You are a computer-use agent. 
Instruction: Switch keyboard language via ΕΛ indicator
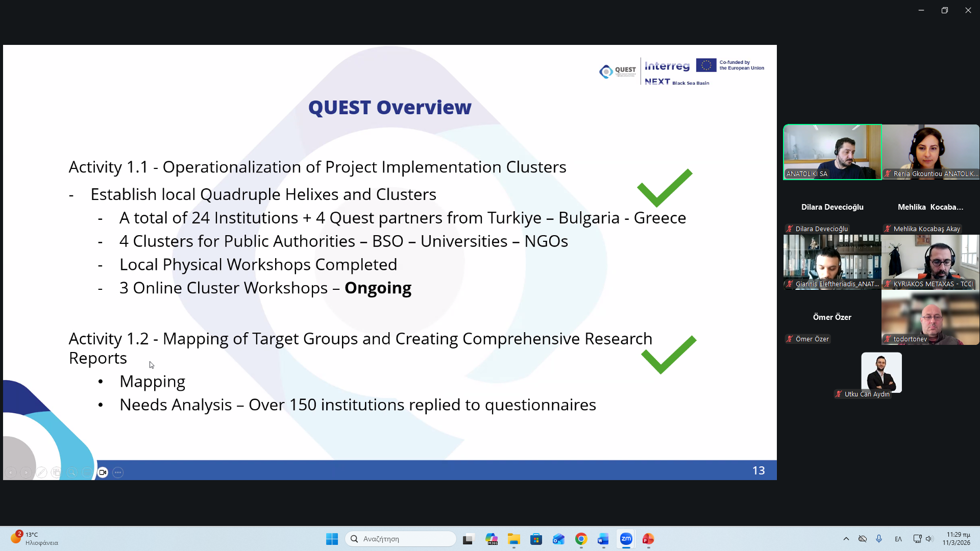click(898, 539)
